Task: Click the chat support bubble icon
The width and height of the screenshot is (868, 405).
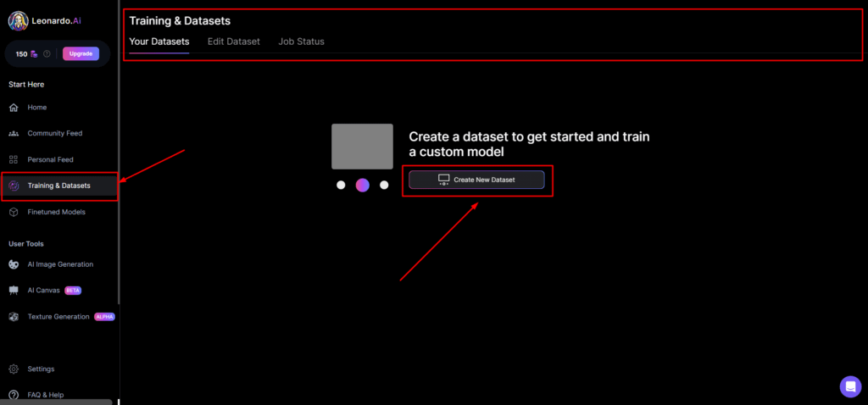Action: click(x=850, y=386)
